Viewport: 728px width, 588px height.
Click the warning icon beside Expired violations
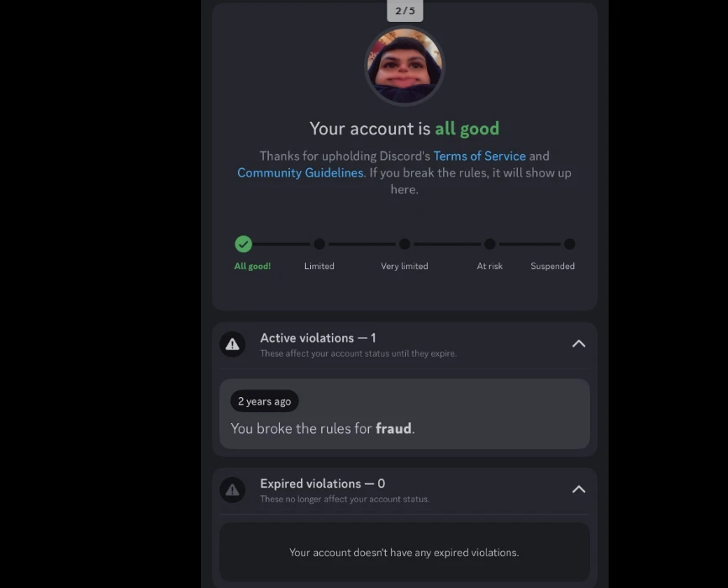click(232, 490)
